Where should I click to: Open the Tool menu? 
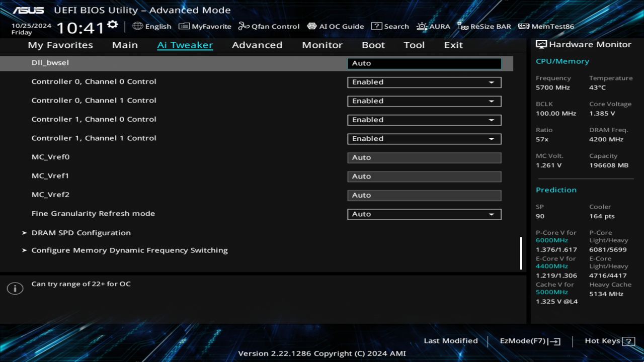tap(414, 45)
